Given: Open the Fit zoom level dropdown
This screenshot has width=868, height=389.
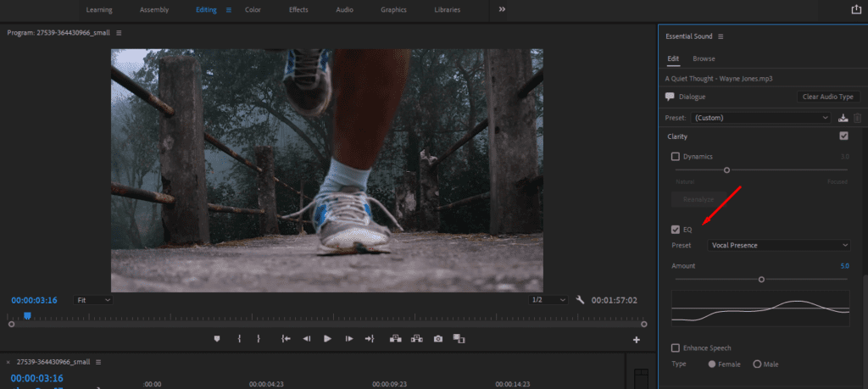Looking at the screenshot, I should 93,300.
